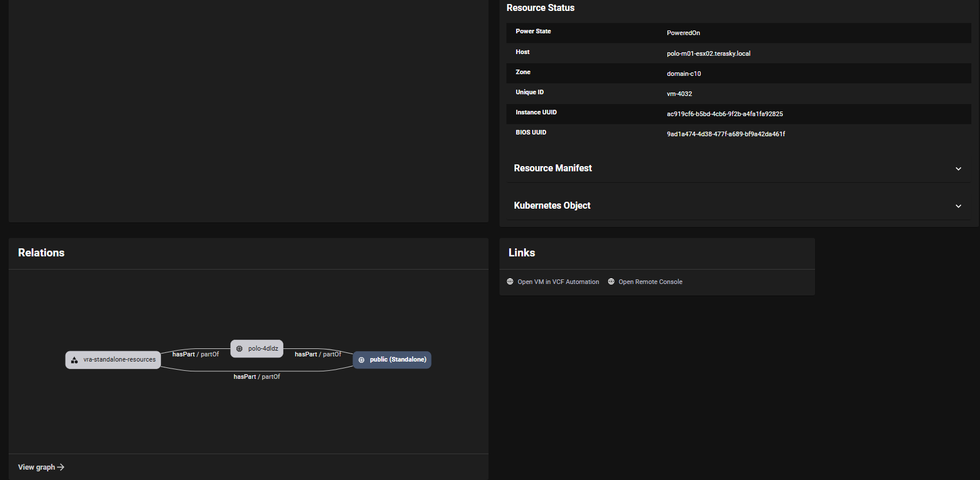Click the Links heading
The height and width of the screenshot is (480, 980).
pos(522,253)
